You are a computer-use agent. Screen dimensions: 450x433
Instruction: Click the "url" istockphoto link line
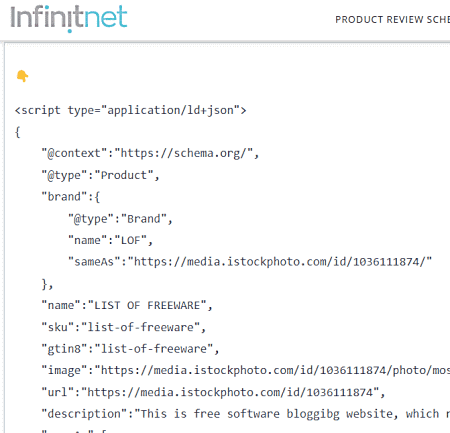coord(213,392)
